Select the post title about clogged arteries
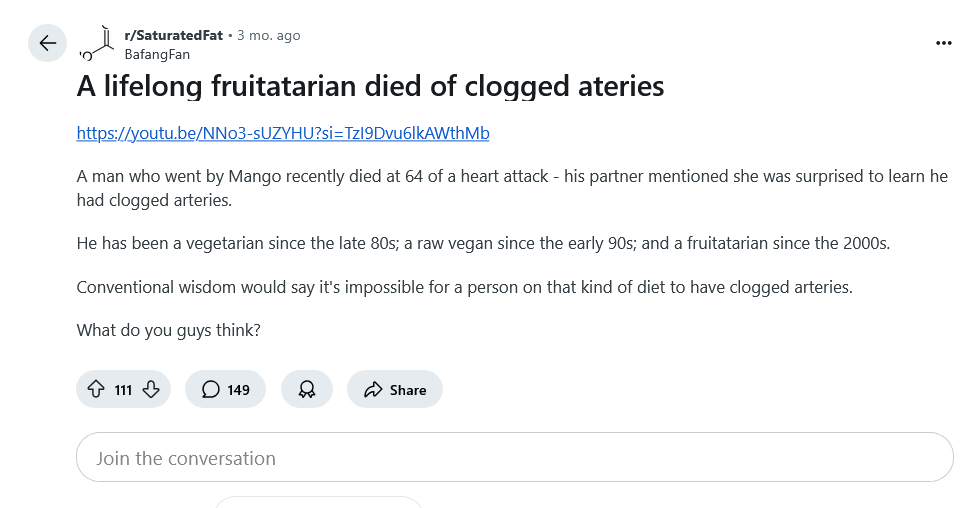 [x=370, y=86]
